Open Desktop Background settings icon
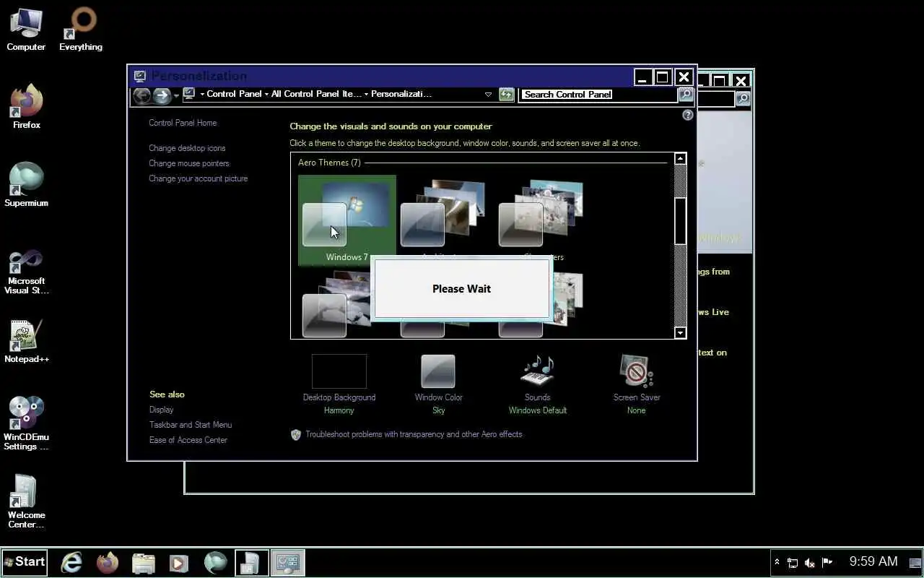Screen dimensions: 924x578 pyautogui.click(x=339, y=371)
